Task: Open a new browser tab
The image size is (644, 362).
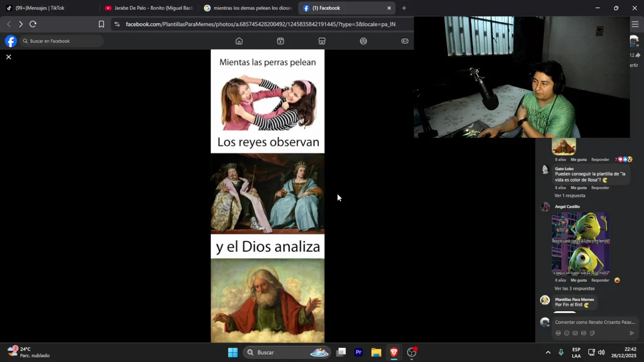Action: pyautogui.click(x=404, y=8)
